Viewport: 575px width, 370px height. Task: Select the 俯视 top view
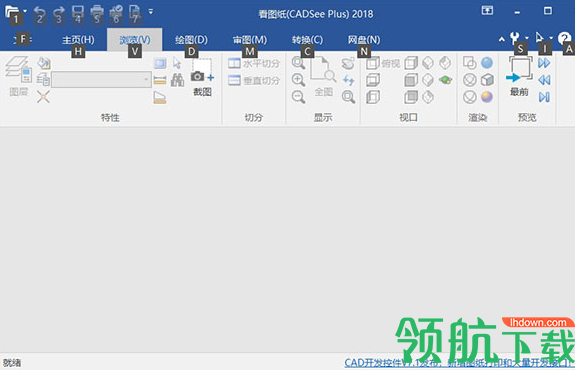[x=383, y=63]
